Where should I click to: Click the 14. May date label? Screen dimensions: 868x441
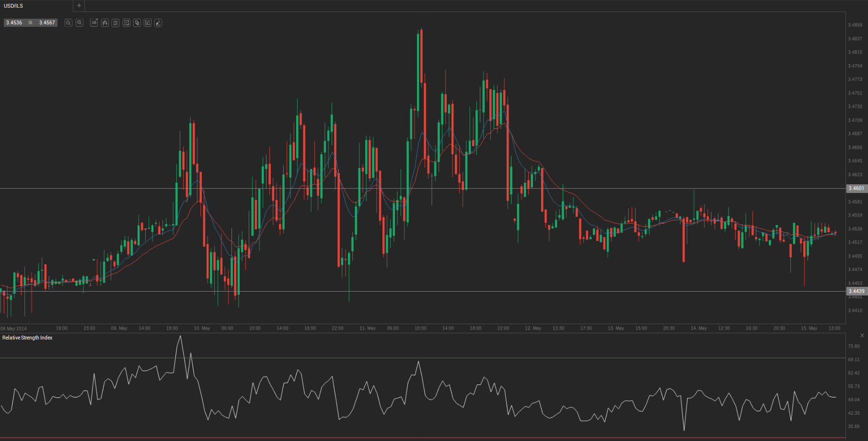click(699, 328)
